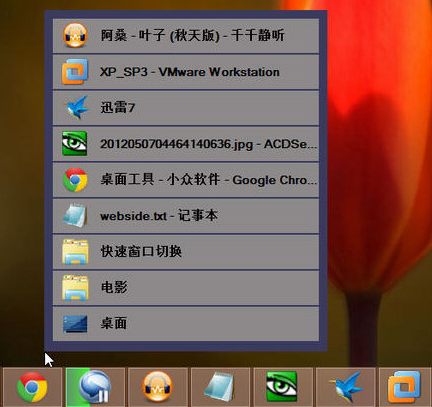Click the VMware icon beside XP_SP3

coord(75,71)
